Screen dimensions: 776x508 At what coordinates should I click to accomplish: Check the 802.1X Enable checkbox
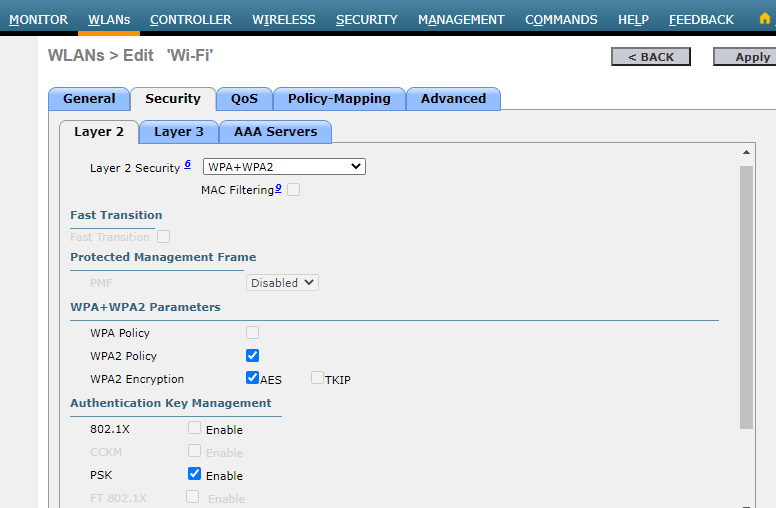point(194,429)
